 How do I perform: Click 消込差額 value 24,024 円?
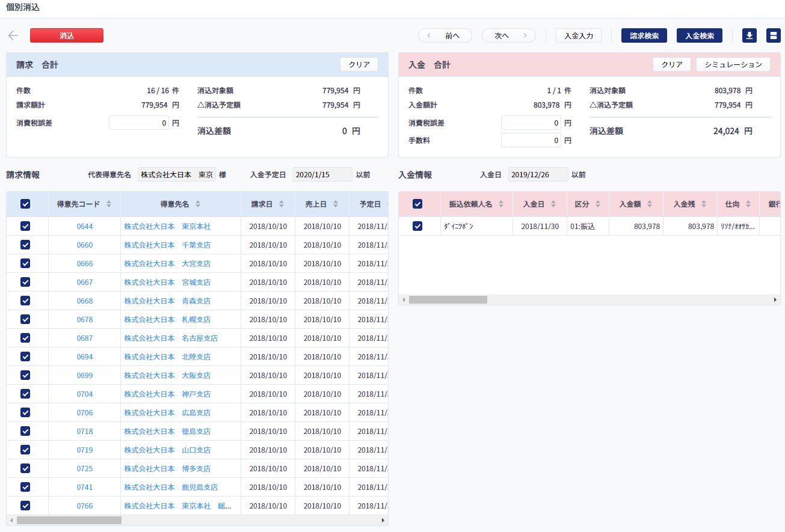[733, 130]
